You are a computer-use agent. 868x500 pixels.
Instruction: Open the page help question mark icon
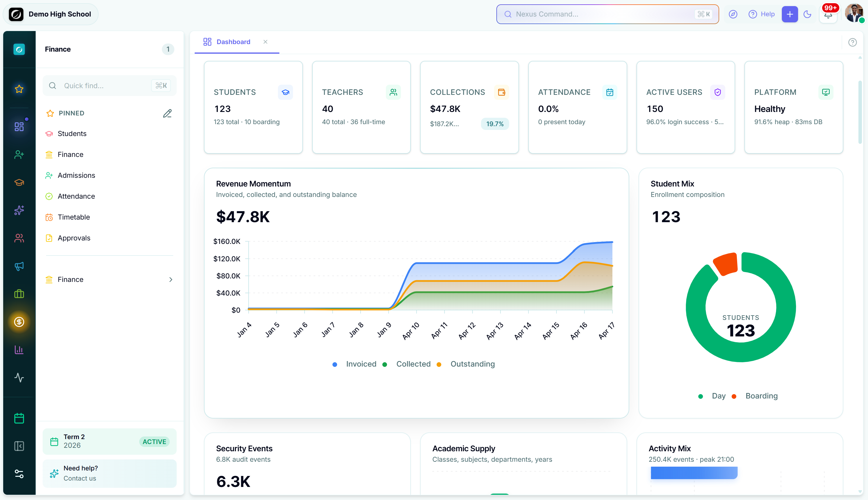(x=853, y=42)
